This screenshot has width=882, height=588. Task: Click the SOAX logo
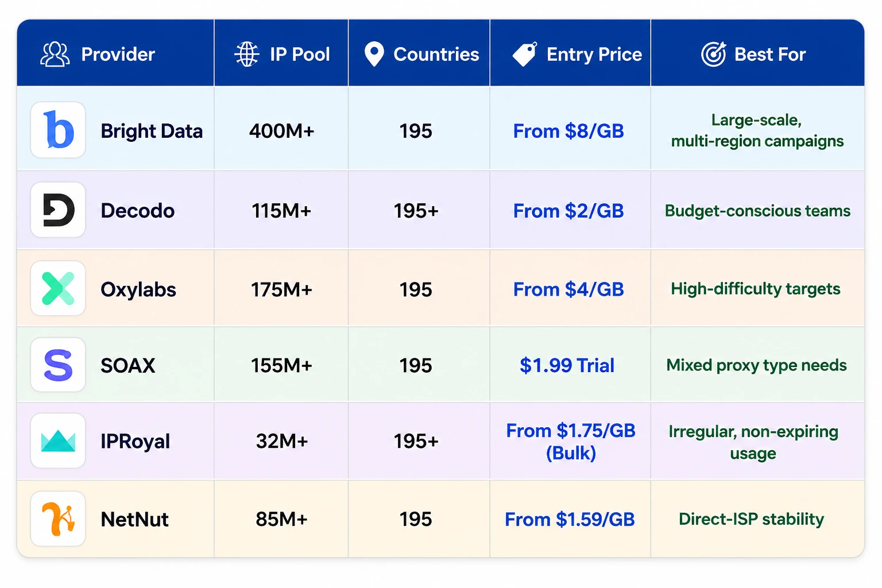58,365
